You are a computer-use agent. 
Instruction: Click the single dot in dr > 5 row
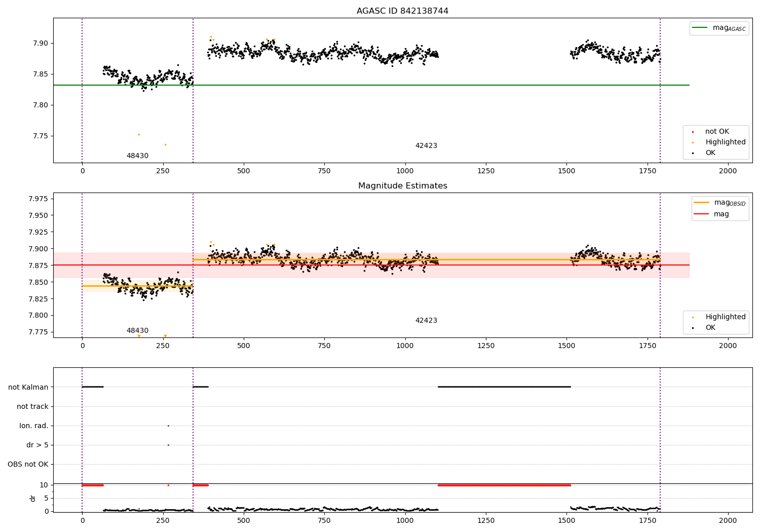point(168,445)
